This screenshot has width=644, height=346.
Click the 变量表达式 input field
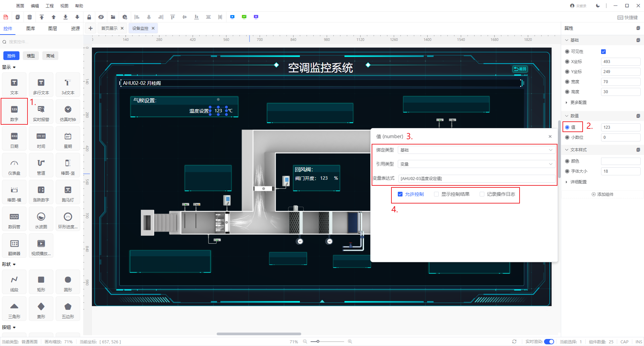476,178
